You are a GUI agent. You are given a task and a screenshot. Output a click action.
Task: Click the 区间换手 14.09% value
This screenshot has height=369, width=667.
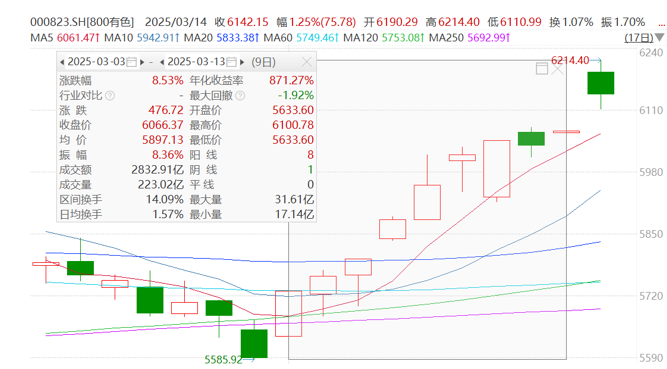[x=165, y=200]
